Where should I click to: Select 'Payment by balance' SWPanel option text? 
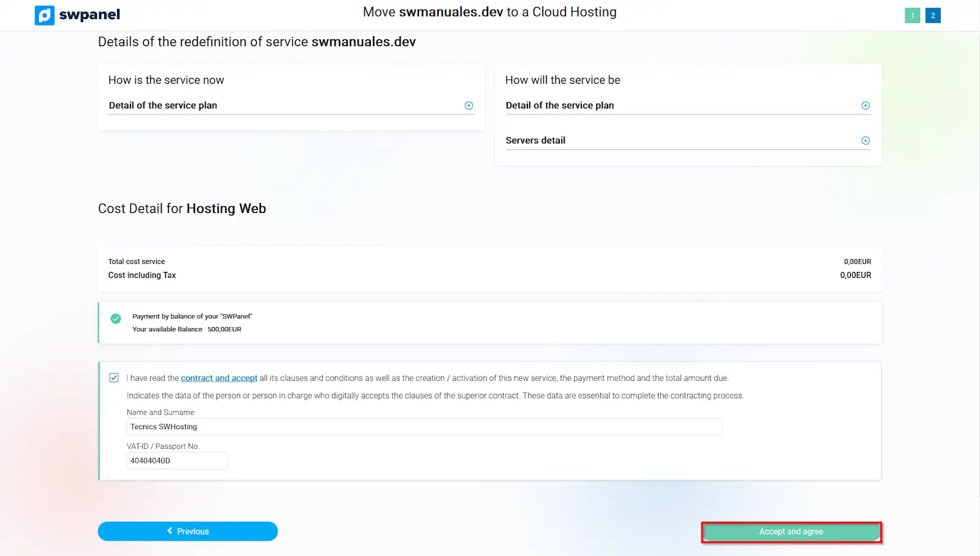coord(192,317)
